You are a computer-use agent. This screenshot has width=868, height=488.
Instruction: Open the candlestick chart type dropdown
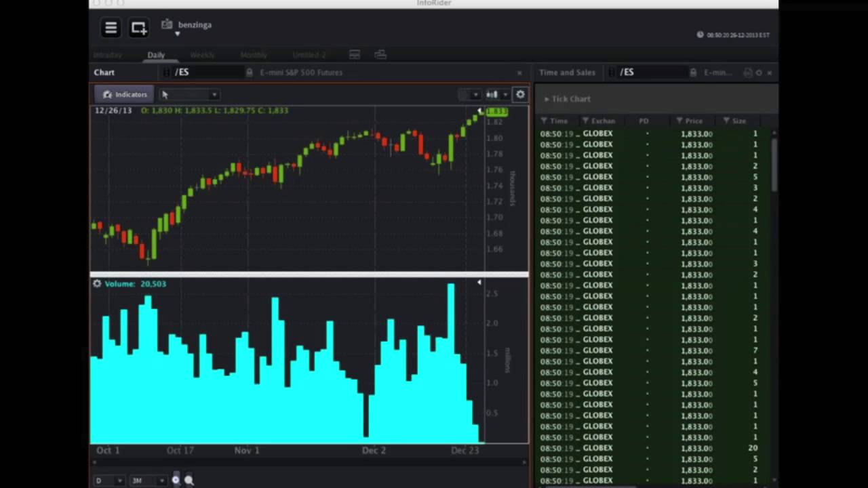pos(496,94)
